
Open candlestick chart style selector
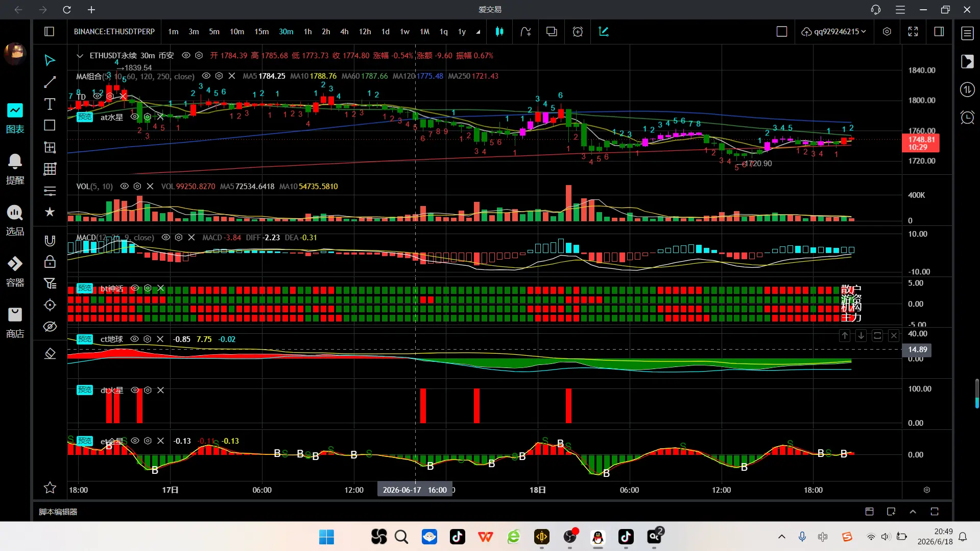[499, 32]
